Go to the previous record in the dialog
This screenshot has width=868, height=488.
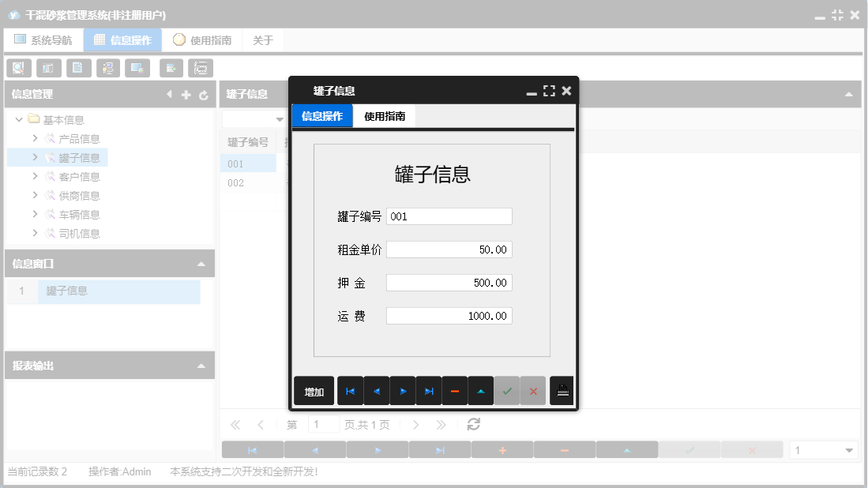tap(376, 390)
